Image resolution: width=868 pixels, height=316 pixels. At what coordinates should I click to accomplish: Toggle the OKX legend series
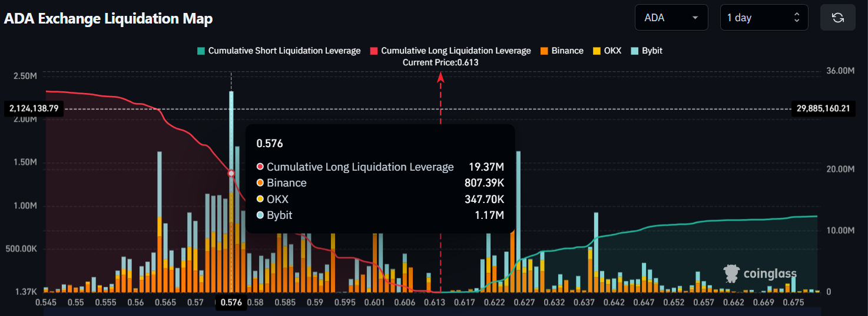tap(607, 51)
